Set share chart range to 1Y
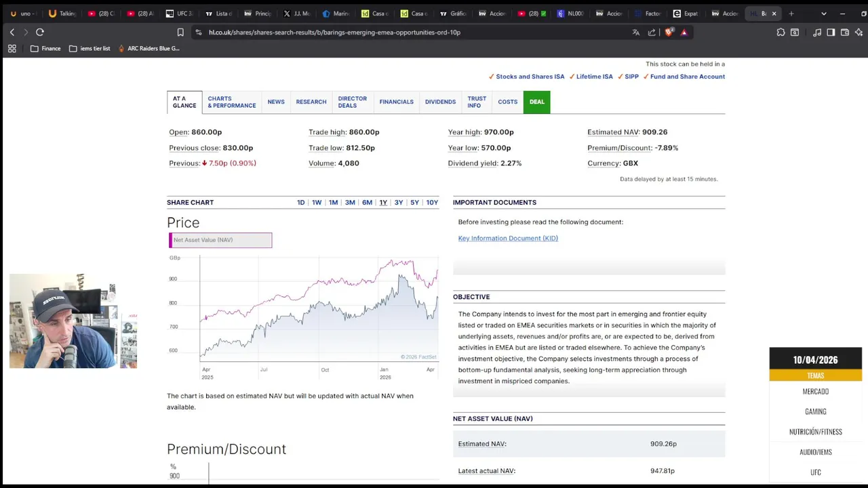The height and width of the screenshot is (488, 868). pyautogui.click(x=383, y=203)
